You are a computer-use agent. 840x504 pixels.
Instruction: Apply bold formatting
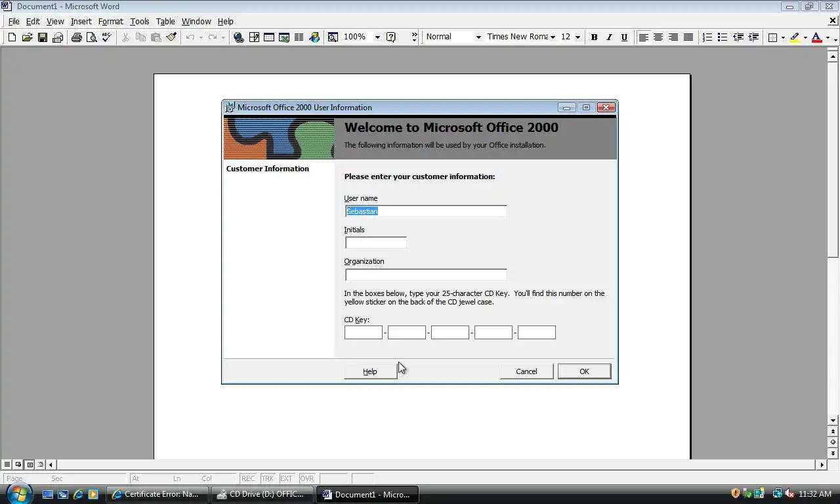594,37
